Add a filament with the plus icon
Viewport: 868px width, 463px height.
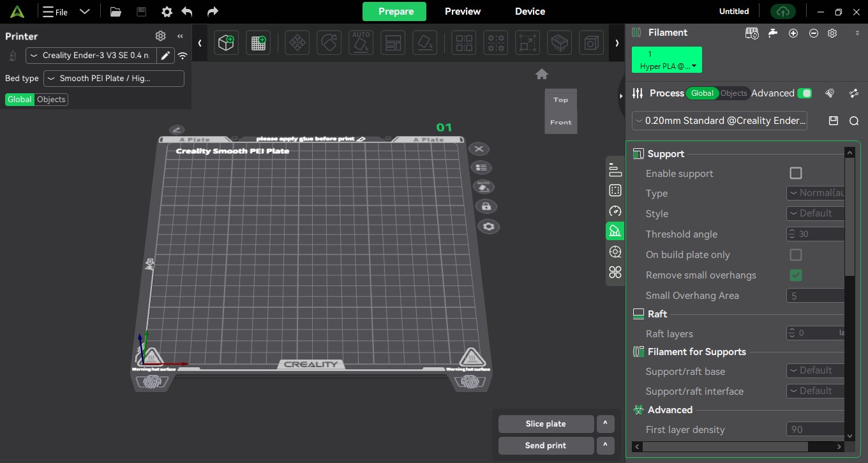(794, 33)
